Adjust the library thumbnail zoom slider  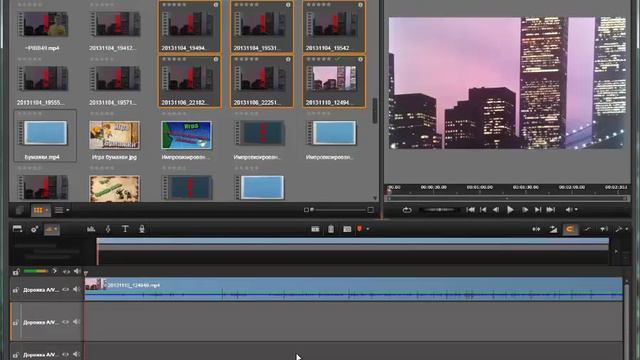coord(338,210)
